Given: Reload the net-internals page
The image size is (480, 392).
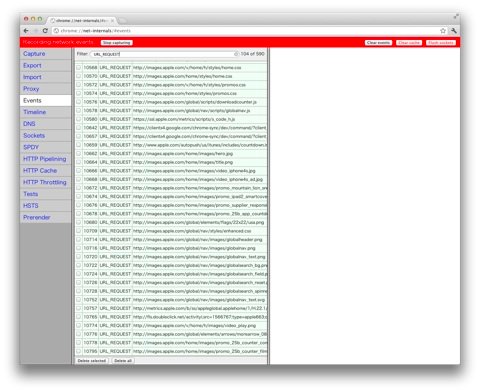Looking at the screenshot, I should coord(45,31).
